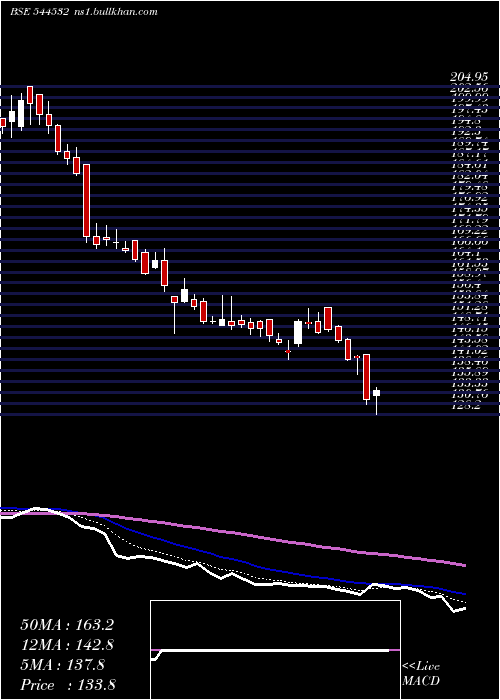Click the BSE 544532 chart title
The height and width of the screenshot is (700, 500).
[x=39, y=12]
